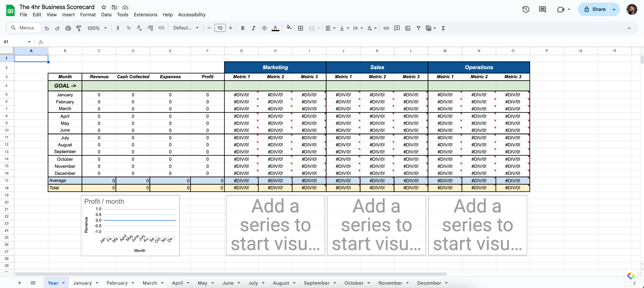Open the Share options arrow
This screenshot has height=288, width=644.
pyautogui.click(x=614, y=10)
